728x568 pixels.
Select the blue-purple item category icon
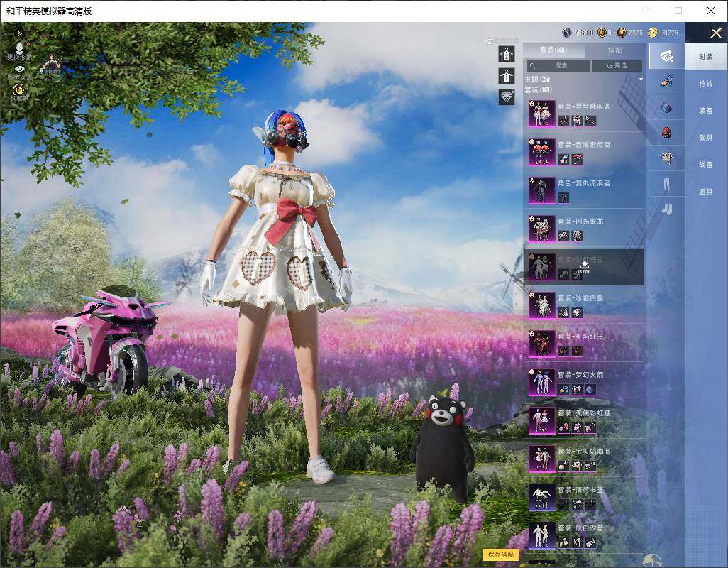click(666, 108)
